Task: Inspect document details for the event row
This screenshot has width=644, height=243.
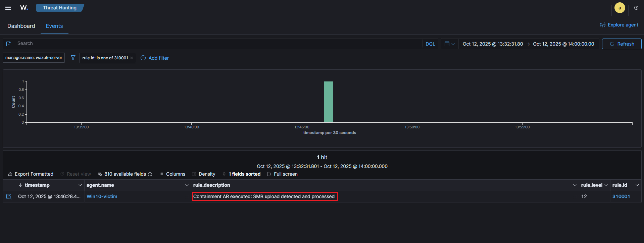Action: click(9, 197)
